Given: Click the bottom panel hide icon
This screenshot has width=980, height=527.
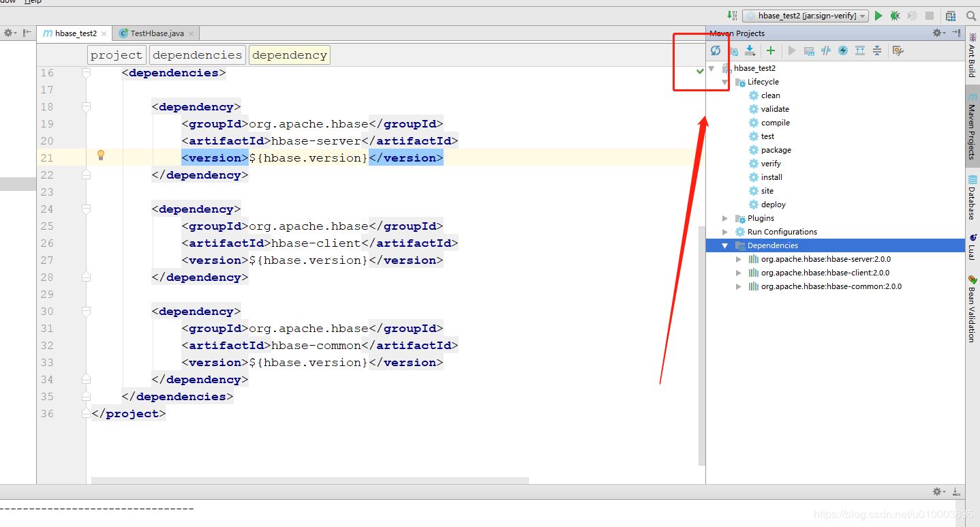Looking at the screenshot, I should (x=956, y=492).
